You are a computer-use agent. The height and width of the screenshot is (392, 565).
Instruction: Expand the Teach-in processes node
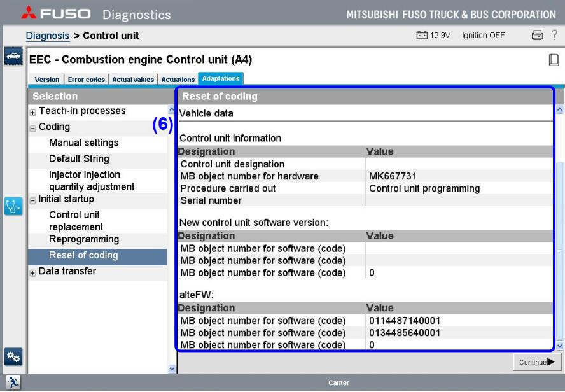(x=33, y=113)
